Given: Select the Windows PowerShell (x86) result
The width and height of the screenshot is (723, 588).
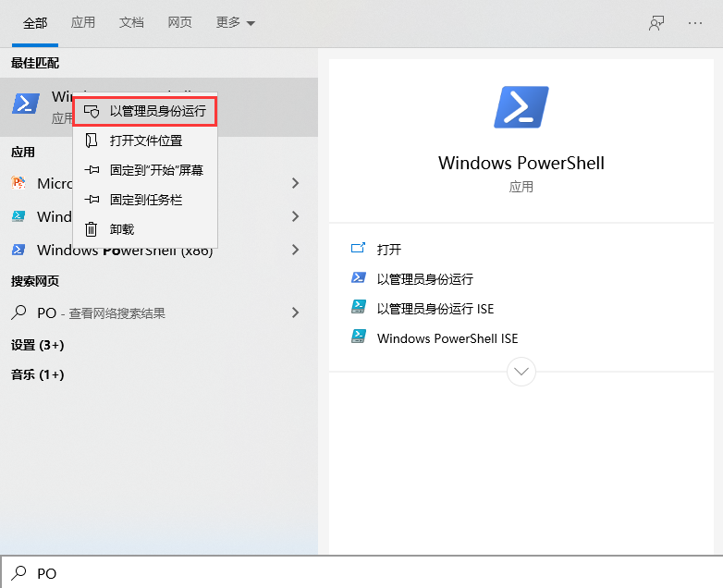Looking at the screenshot, I should 159,250.
